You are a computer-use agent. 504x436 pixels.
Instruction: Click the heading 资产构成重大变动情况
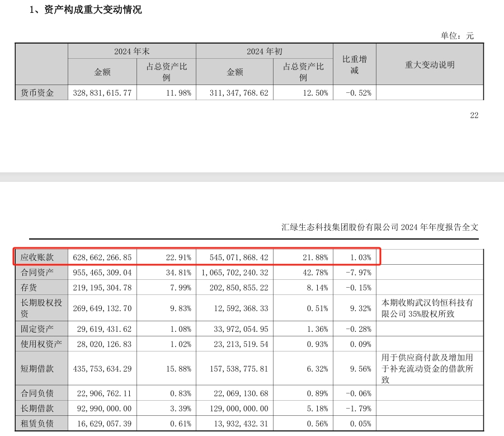coord(93,10)
